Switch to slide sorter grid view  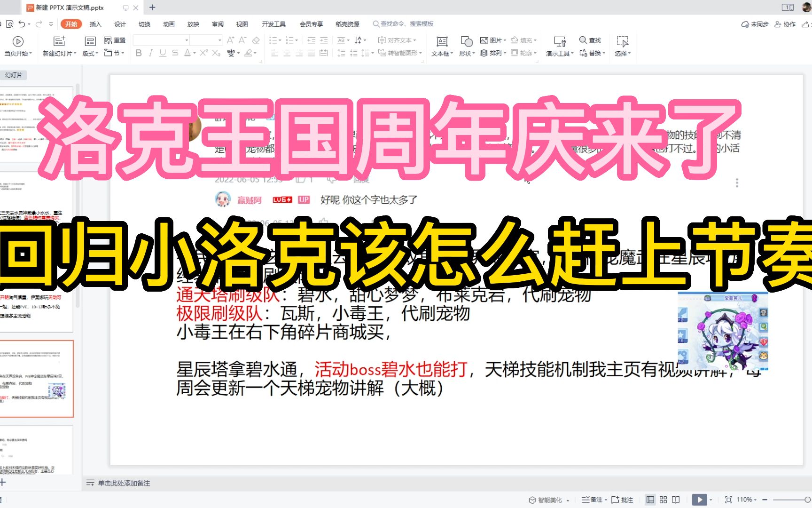tap(663, 500)
